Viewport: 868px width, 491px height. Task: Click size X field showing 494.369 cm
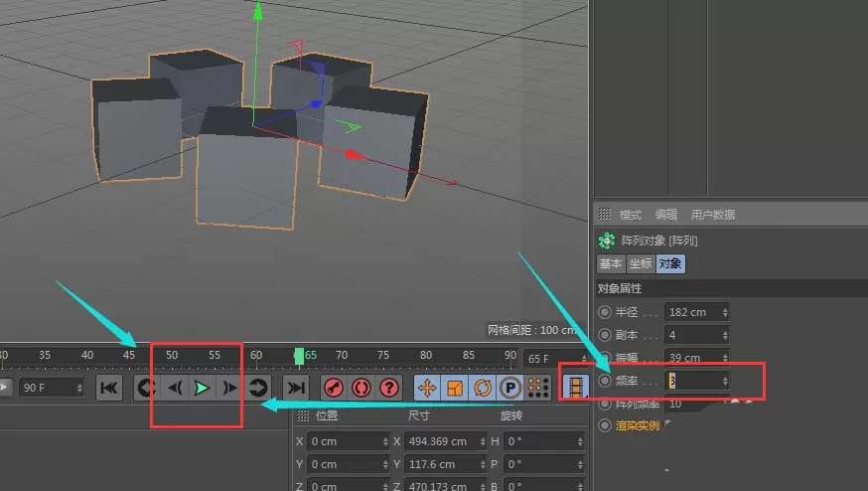pos(445,441)
